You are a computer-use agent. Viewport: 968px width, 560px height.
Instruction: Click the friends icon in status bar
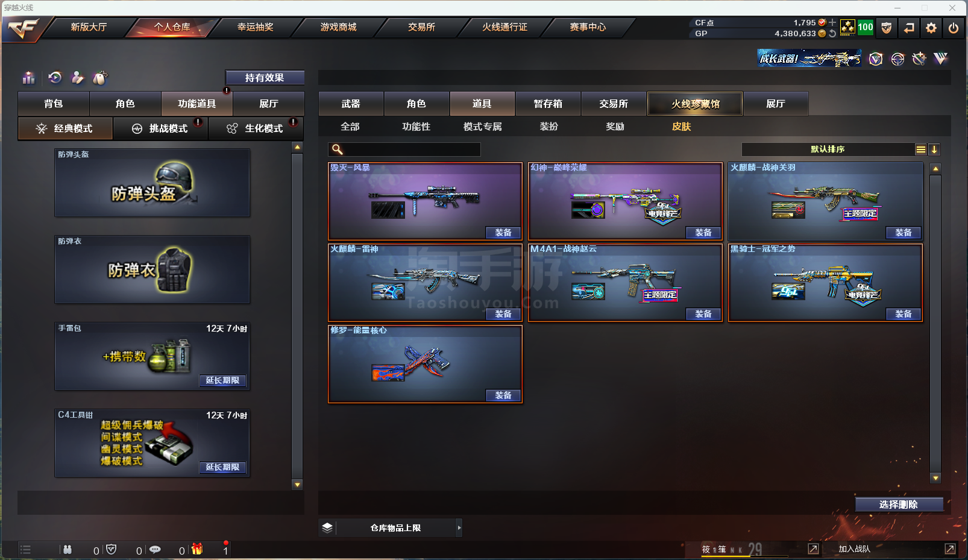[68, 549]
